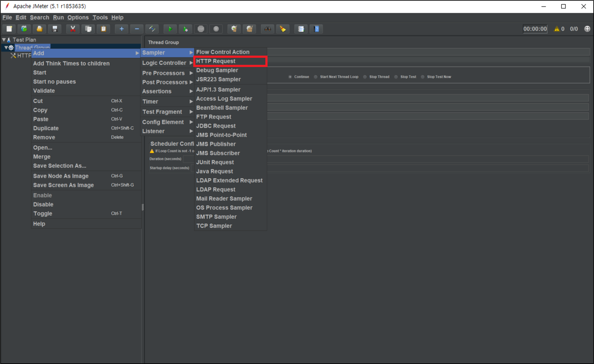Click the Open file folder icon
The image size is (594, 364).
(x=39, y=29)
